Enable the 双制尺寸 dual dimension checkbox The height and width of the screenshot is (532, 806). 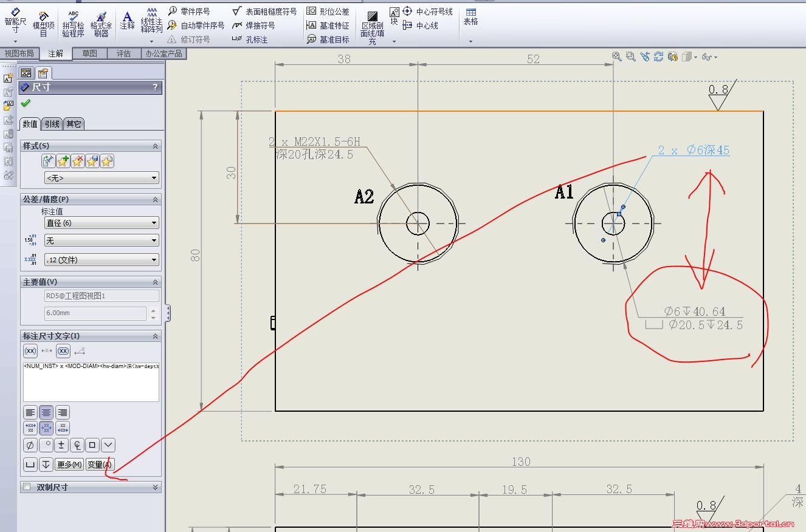pos(26,487)
